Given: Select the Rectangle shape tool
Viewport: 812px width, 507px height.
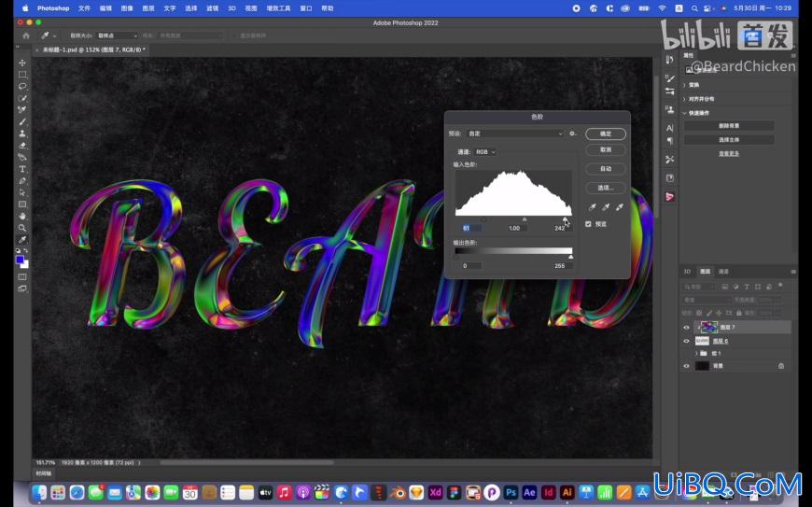Looking at the screenshot, I should 22,204.
